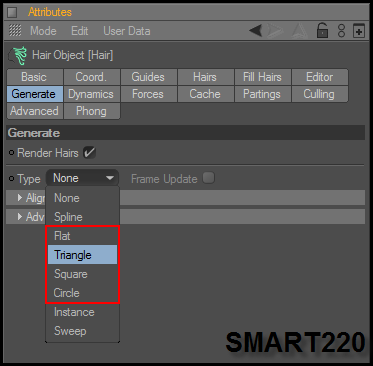The height and width of the screenshot is (366, 373).
Task: Switch to the Dynamics tab
Action: pyautogui.click(x=92, y=94)
